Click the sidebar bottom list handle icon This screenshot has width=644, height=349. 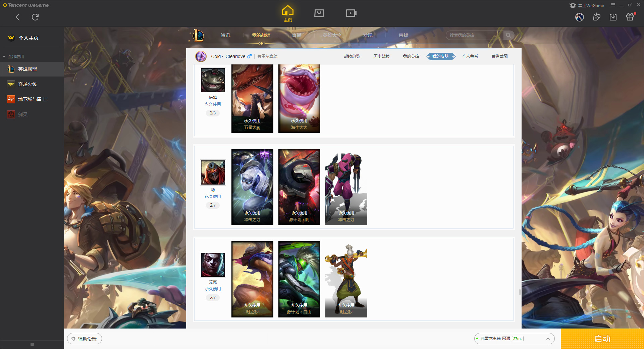coord(32,344)
